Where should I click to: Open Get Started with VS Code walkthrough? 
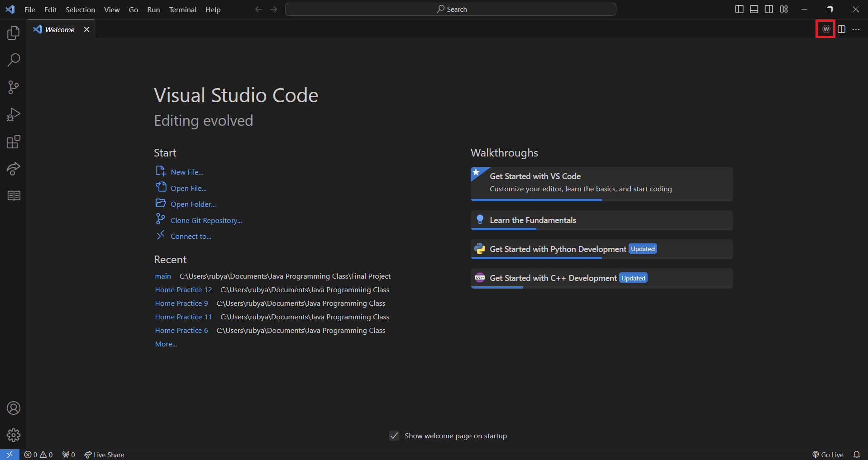pos(601,184)
